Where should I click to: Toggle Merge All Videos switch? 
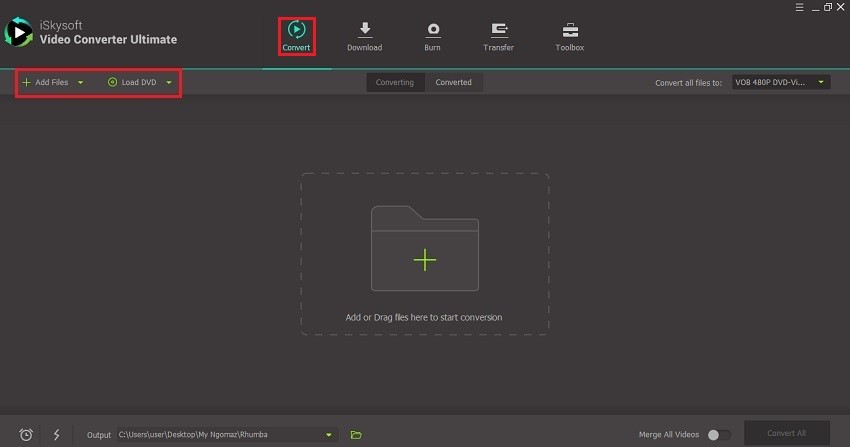[717, 434]
